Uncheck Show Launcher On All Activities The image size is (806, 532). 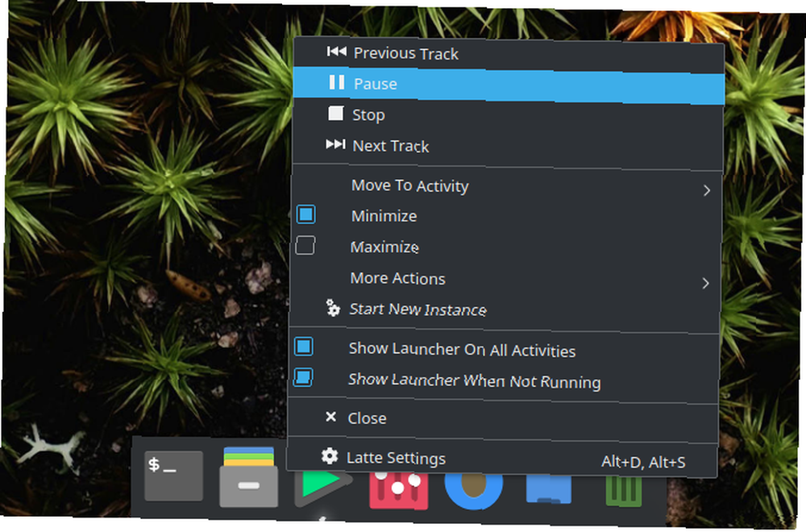(x=303, y=347)
